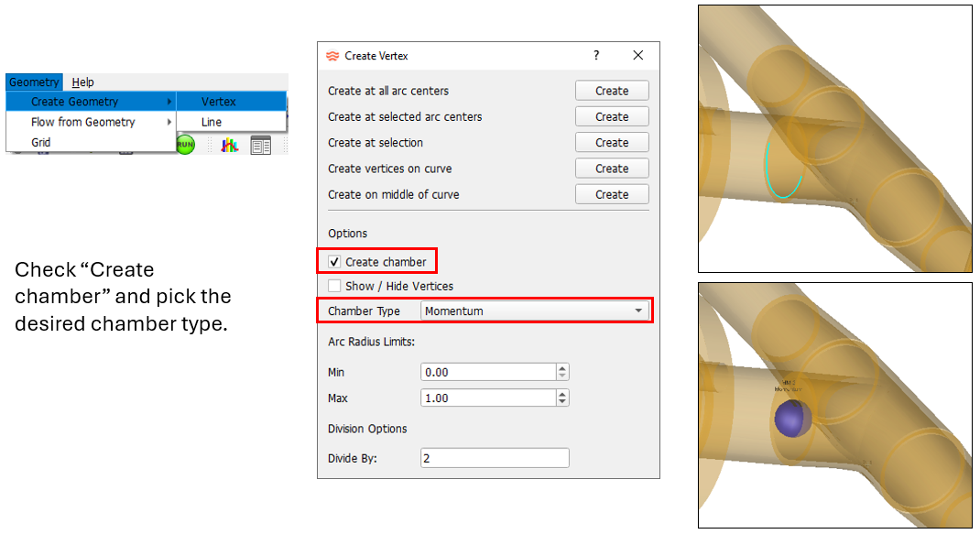Increase the Max arc radius value
Image resolution: width=980 pixels, height=534 pixels.
coord(562,394)
